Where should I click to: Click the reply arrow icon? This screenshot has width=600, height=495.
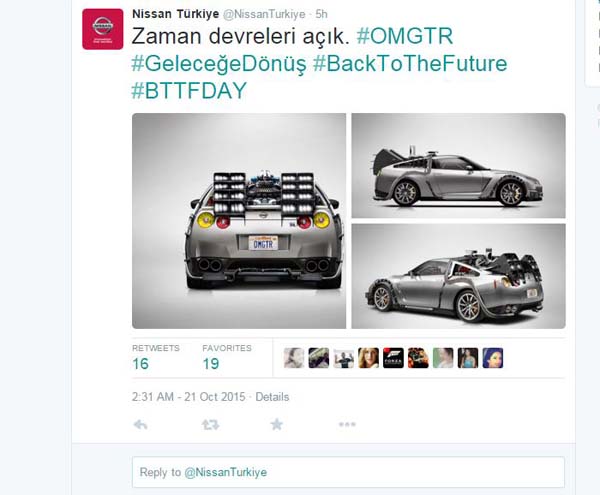(x=140, y=425)
